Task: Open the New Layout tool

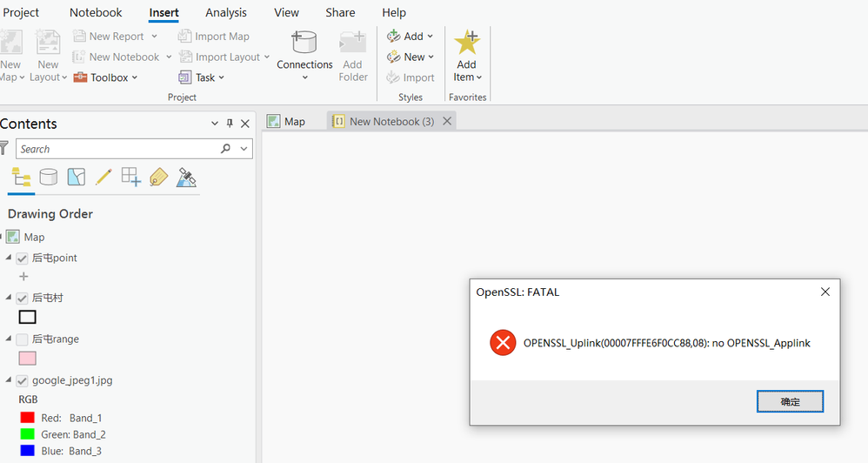Action: 48,56
